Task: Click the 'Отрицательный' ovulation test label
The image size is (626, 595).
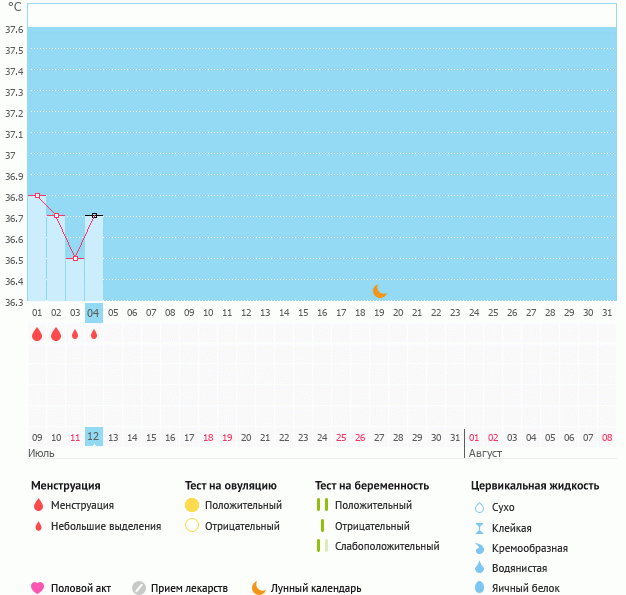Action: point(242,526)
